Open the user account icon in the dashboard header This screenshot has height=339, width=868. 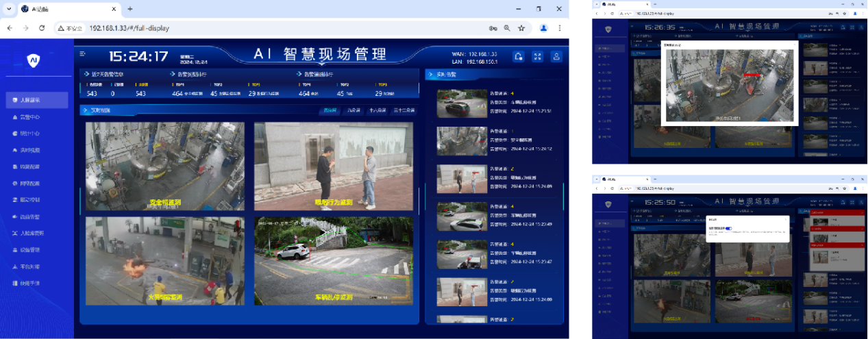click(x=557, y=57)
